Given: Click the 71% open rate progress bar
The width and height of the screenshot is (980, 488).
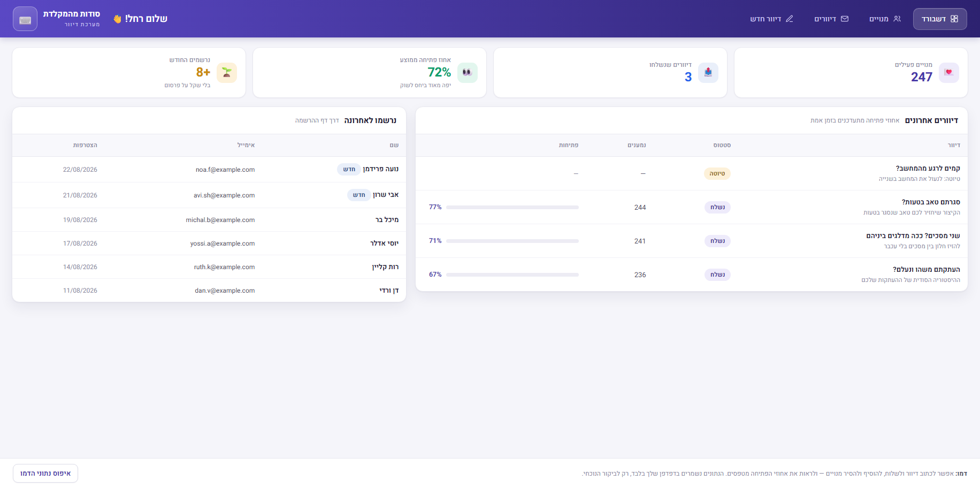Looking at the screenshot, I should coord(512,241).
